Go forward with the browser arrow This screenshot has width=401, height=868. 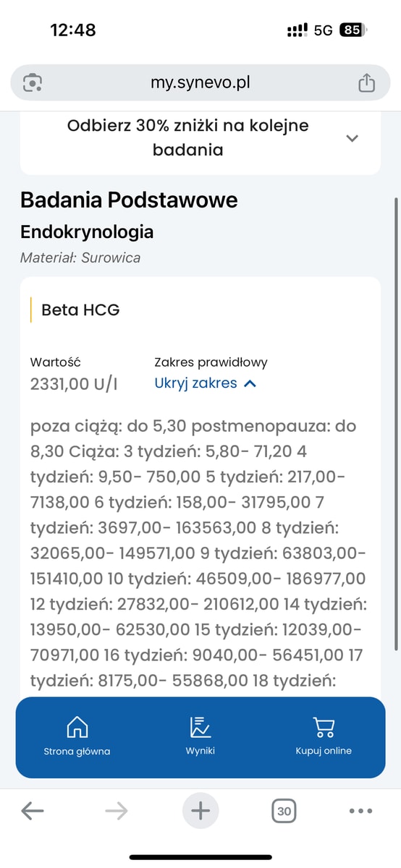coord(116,812)
